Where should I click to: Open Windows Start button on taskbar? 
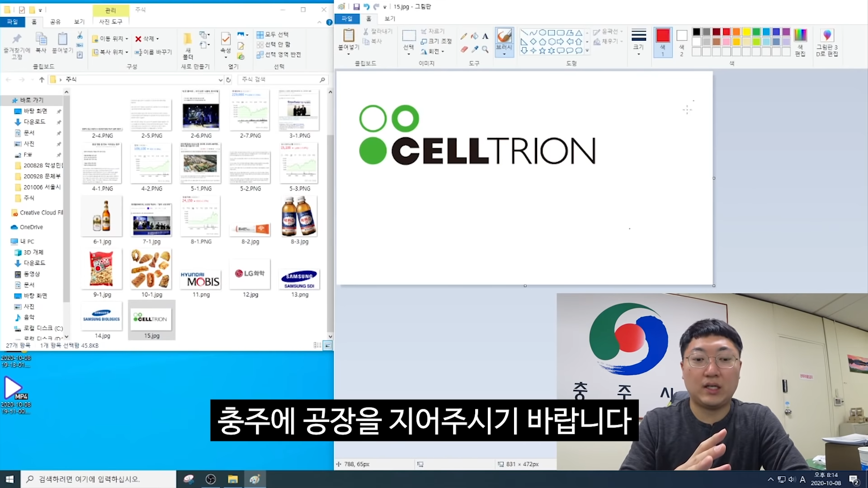[10, 479]
